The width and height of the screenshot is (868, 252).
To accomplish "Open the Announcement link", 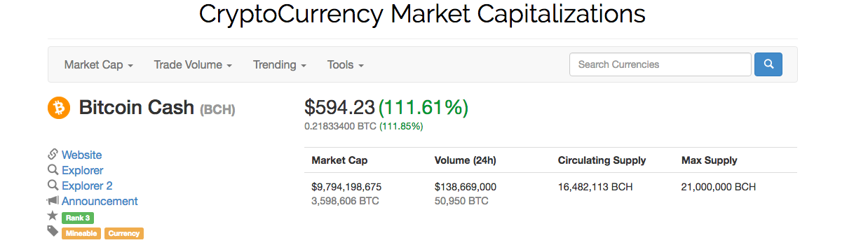I will 100,201.
